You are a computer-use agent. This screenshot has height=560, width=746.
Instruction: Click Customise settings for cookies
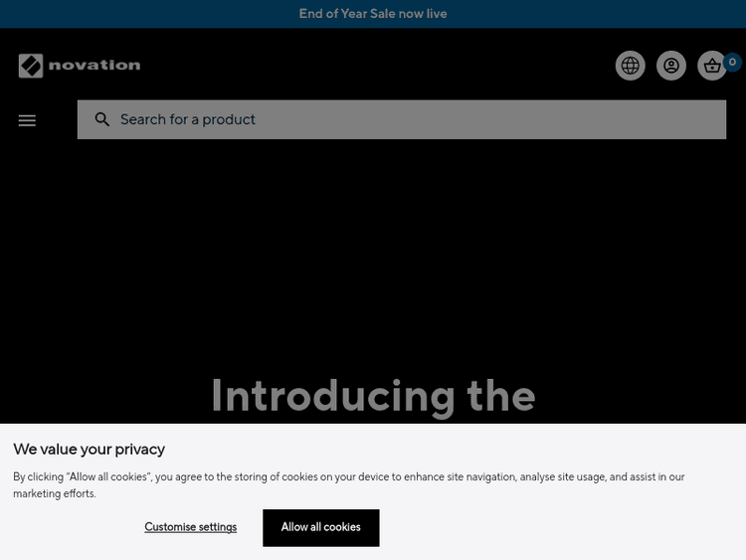coord(190,527)
